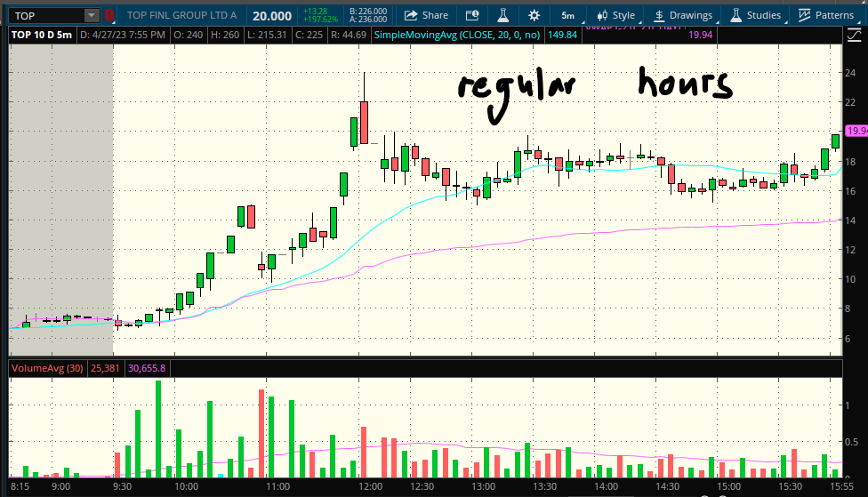Click the date D: 4/27/23 7:55 PM readout
Viewport: 868px width, 497px height.
(x=123, y=35)
